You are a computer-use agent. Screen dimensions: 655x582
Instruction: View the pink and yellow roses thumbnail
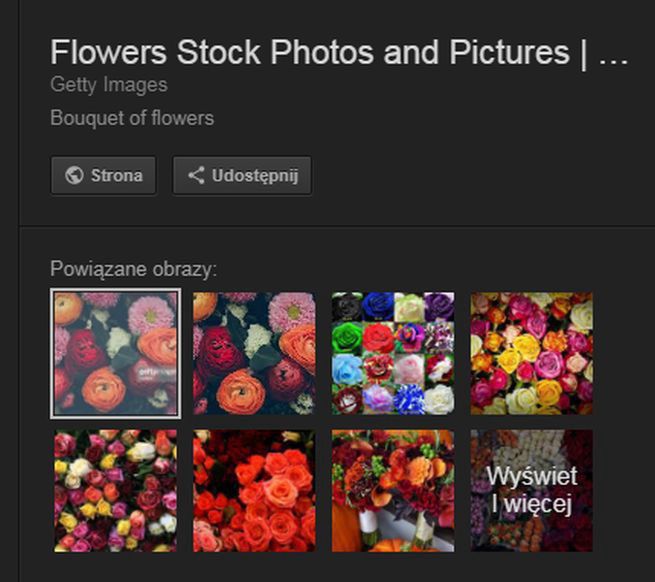click(x=531, y=353)
